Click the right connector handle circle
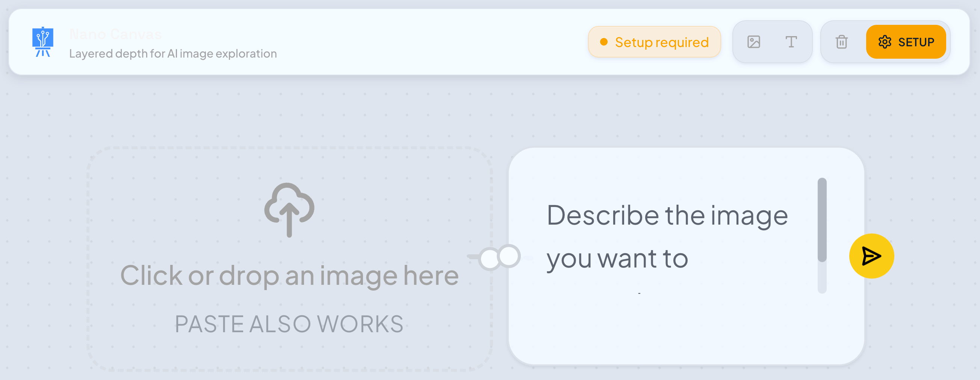 click(509, 255)
